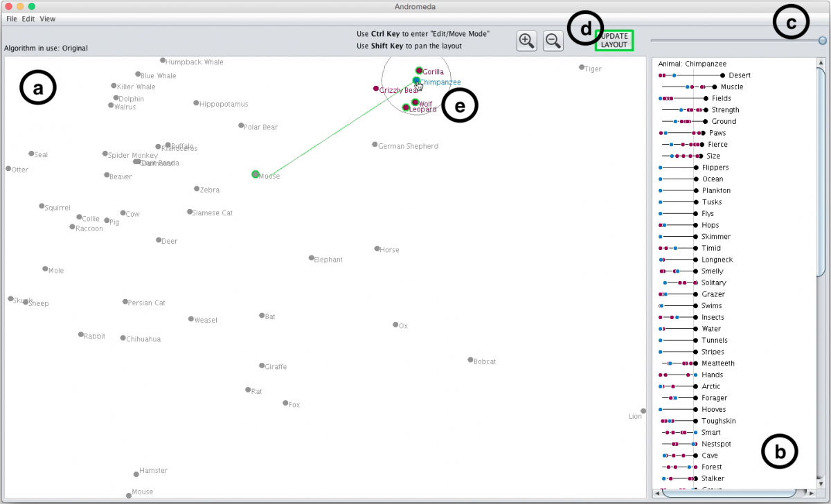Open the File menu
Image resolution: width=831 pixels, height=504 pixels.
12,19
